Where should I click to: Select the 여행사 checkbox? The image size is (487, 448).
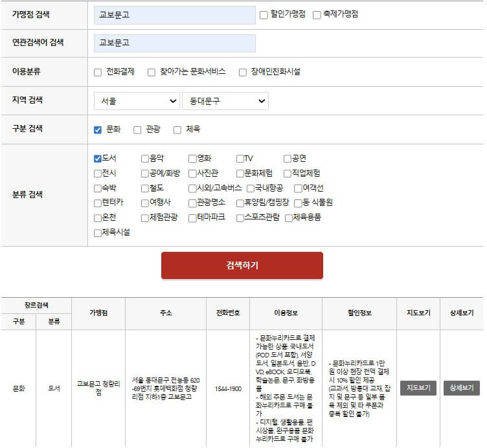tap(144, 203)
